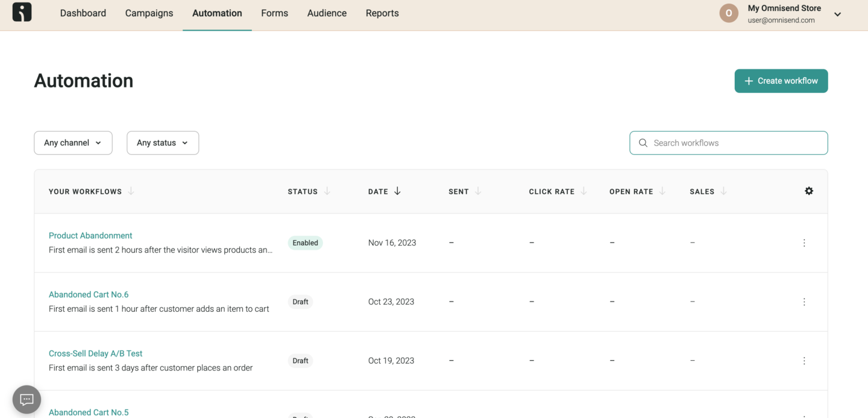Click Draft badge for Abandoned Cart No.6

click(x=300, y=302)
